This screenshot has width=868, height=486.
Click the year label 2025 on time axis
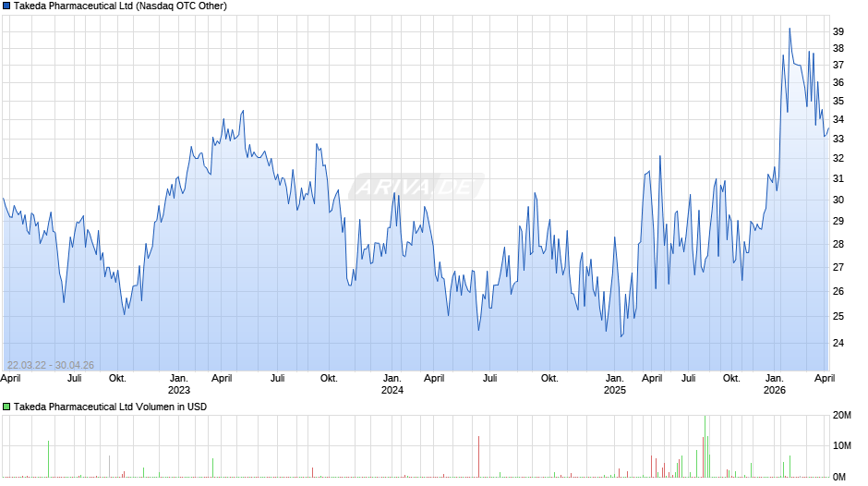coord(614,390)
